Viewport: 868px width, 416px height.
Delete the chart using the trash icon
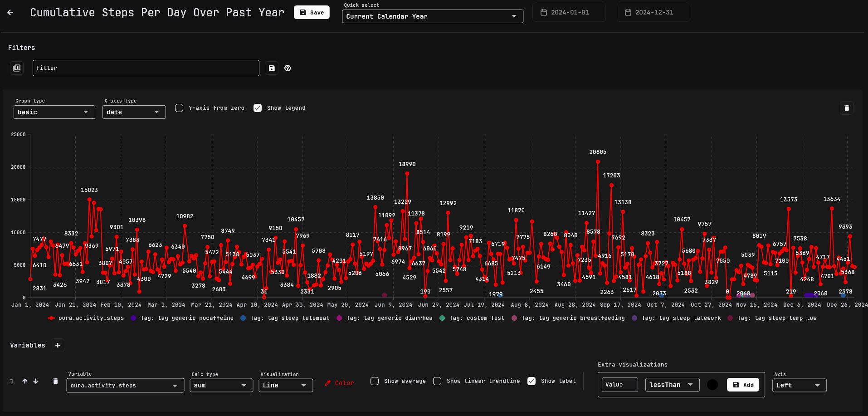point(846,108)
